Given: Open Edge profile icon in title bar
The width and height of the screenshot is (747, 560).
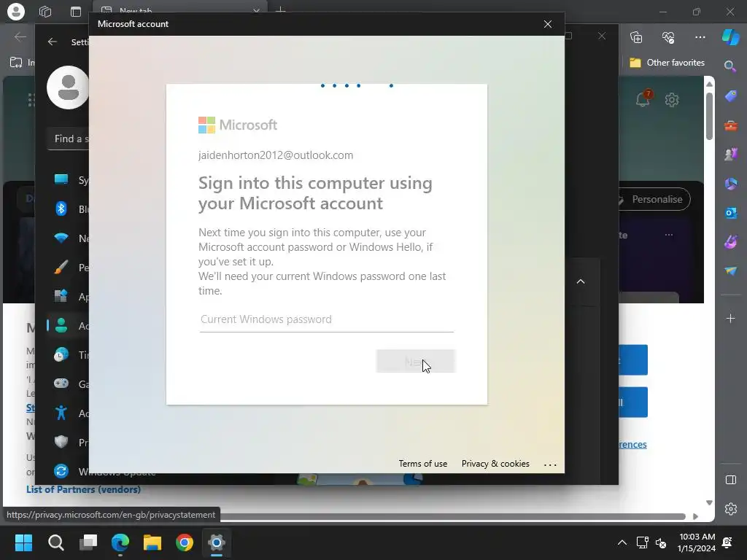Looking at the screenshot, I should click(16, 12).
